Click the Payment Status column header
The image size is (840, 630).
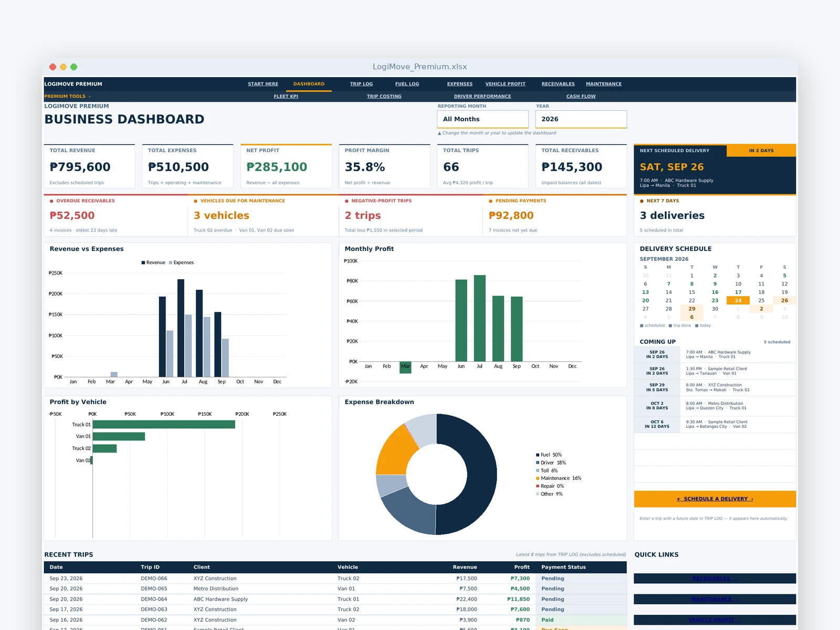pos(563,568)
